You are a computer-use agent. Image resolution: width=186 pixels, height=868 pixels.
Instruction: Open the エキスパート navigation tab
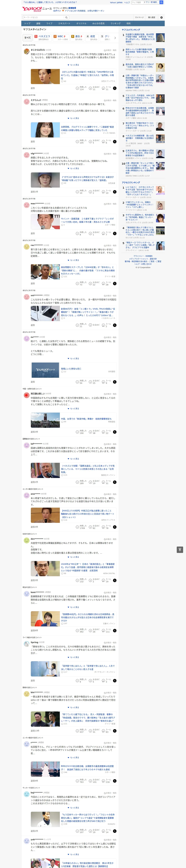tap(64, 24)
